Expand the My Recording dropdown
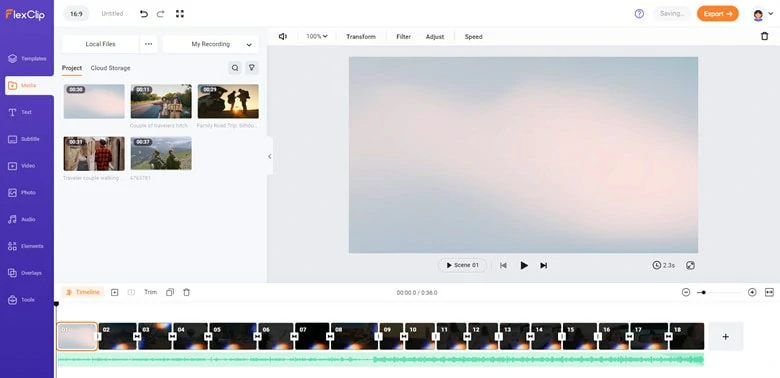Image resolution: width=780 pixels, height=378 pixels. click(210, 44)
